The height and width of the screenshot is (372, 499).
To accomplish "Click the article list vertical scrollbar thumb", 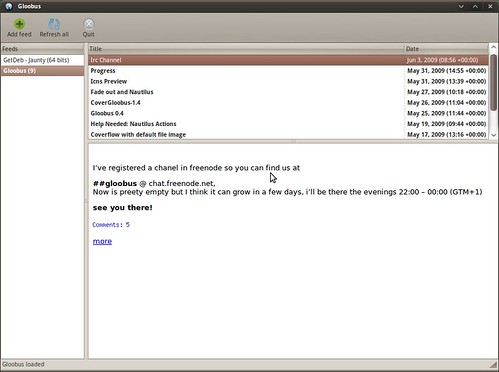I will (494, 82).
